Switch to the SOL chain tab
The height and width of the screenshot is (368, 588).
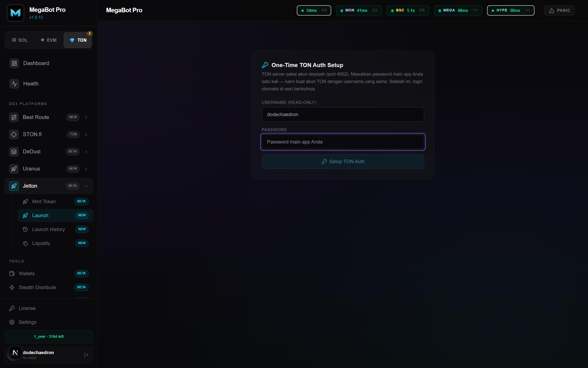click(x=20, y=40)
